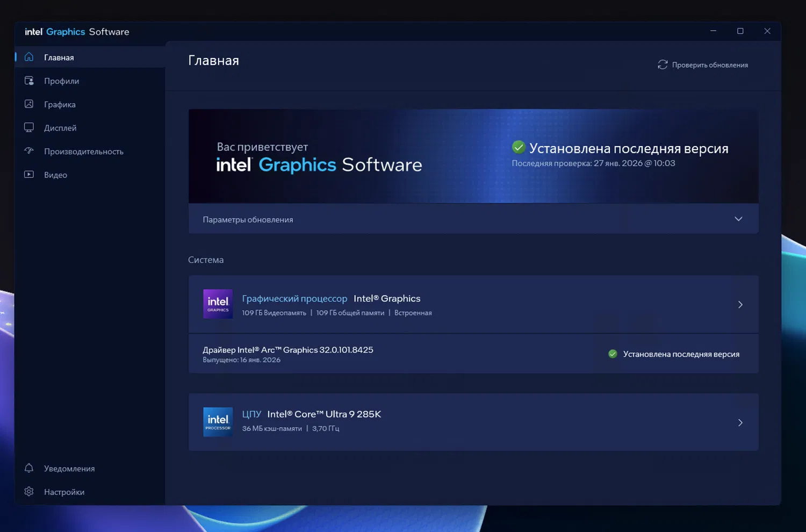Expand the Параметры обновления section chevron
This screenshot has height=532, width=806.
coord(738,219)
